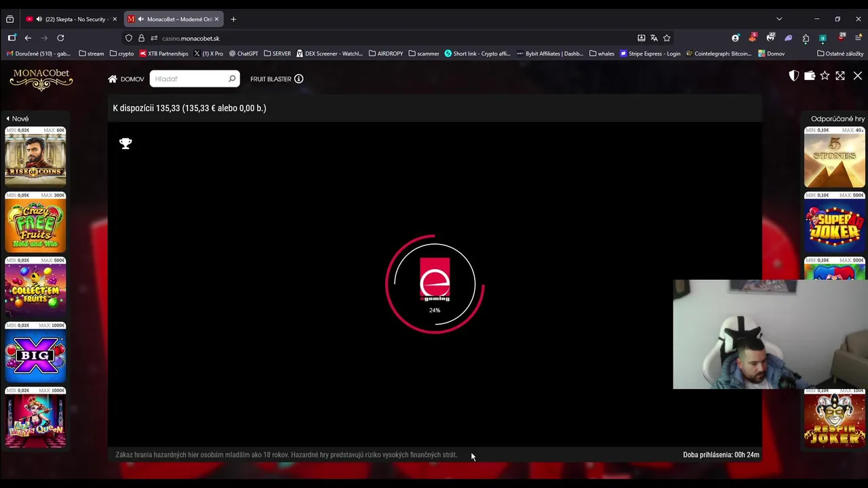Open All Ways Queen game thumbnail
Screen dimensions: 868x488
click(35, 417)
